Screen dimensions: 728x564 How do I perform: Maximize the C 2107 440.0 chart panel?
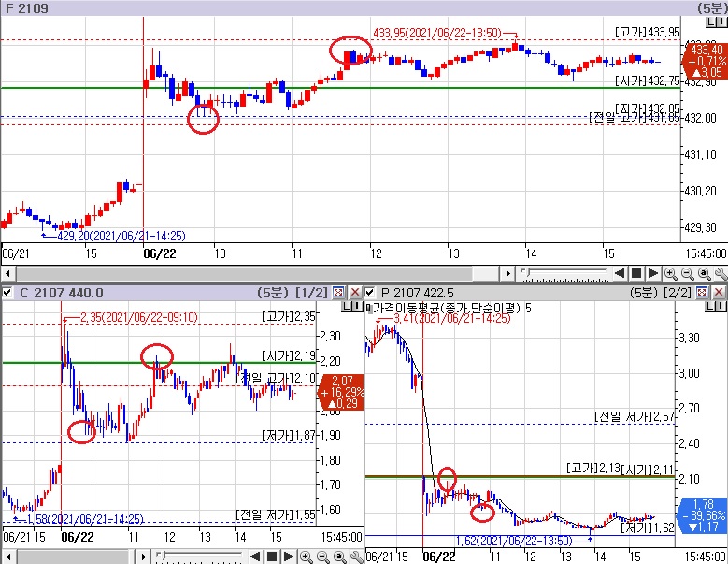click(338, 292)
